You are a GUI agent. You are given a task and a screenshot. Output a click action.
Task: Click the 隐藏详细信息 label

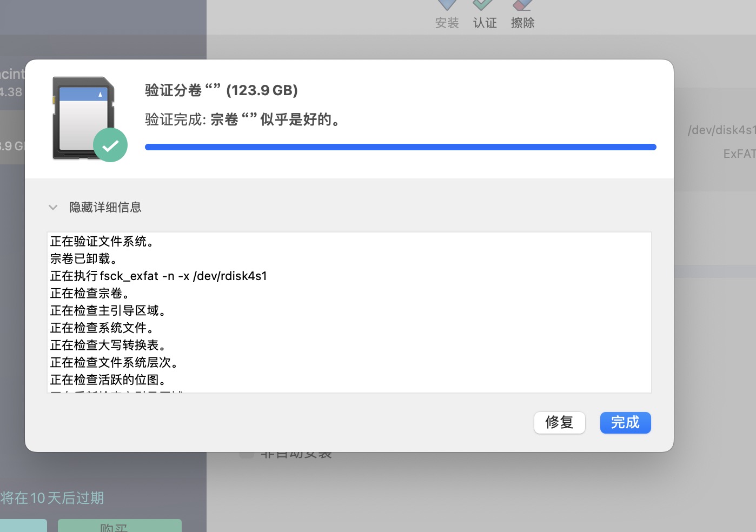[x=105, y=207]
